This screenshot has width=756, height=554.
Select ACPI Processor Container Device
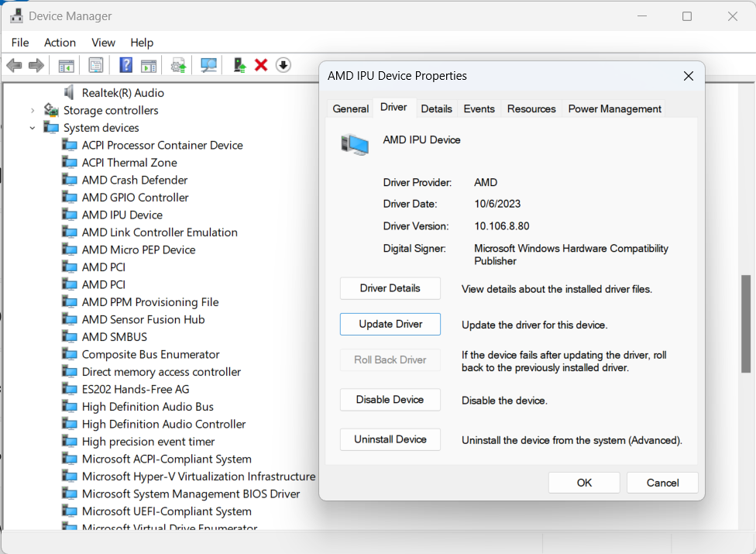tap(162, 145)
